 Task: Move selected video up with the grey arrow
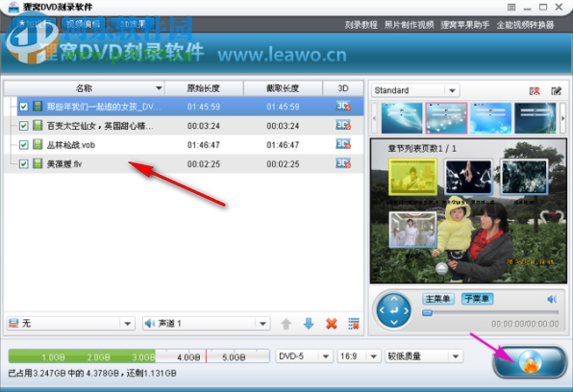pyautogui.click(x=286, y=324)
